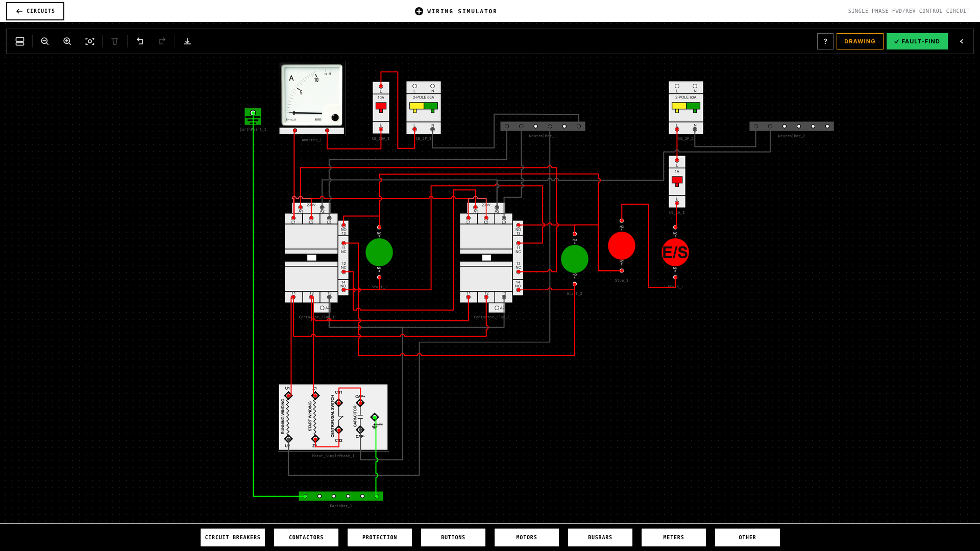Image resolution: width=980 pixels, height=551 pixels.
Task: Click the L top terminal of 10A breaker
Action: [x=381, y=86]
